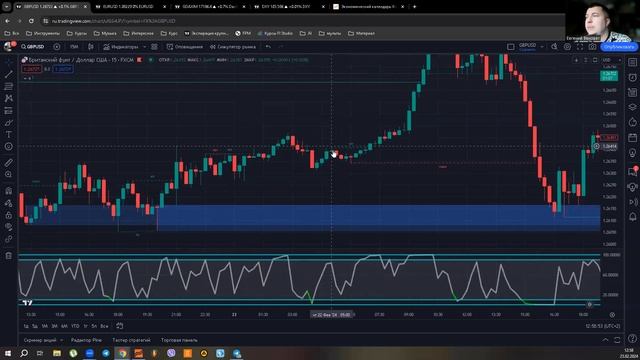Screen dimensions: 640x360
Task: Select chart layout square icon
Action: click(511, 47)
